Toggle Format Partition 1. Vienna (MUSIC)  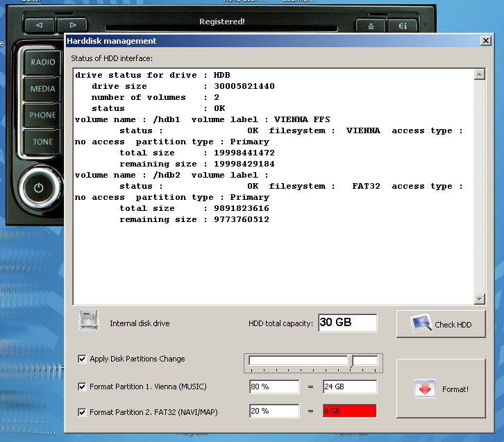(x=83, y=386)
